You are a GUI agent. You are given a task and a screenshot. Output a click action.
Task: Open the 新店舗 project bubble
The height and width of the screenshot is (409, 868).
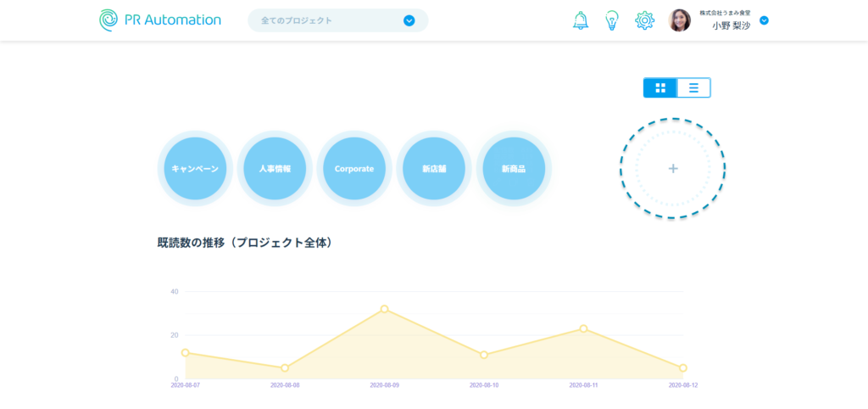434,169
